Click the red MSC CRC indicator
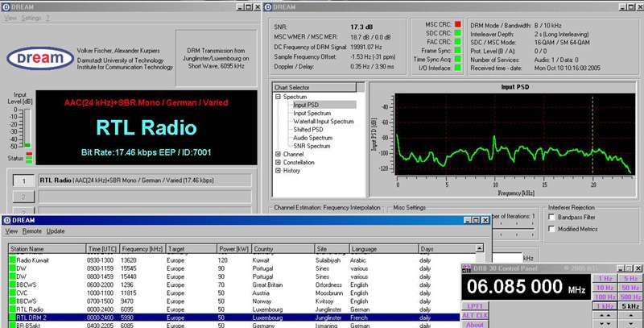 click(x=457, y=25)
